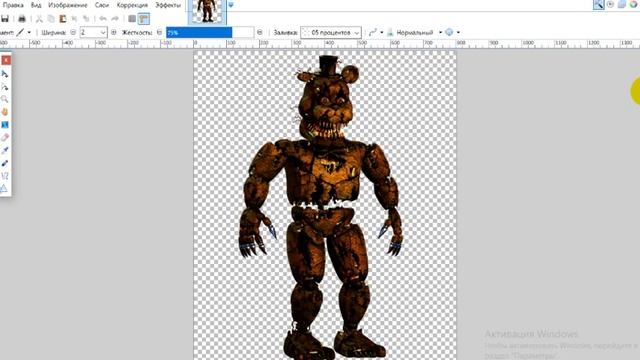Open the Правка menu

pyautogui.click(x=12, y=5)
